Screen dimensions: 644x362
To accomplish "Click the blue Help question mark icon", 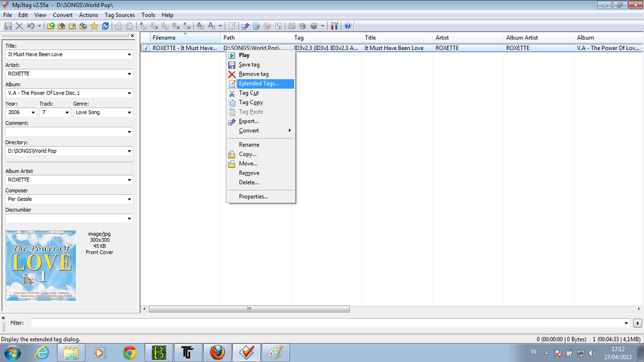I will pos(348,26).
